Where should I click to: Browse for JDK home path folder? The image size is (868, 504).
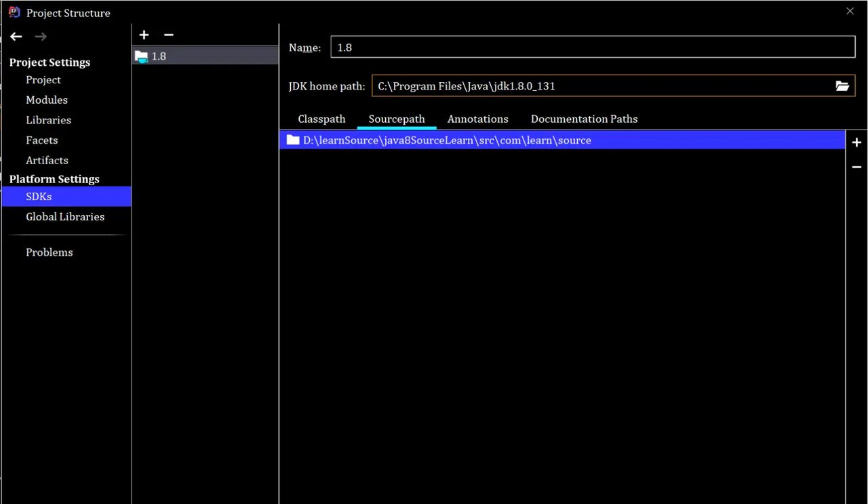point(842,86)
